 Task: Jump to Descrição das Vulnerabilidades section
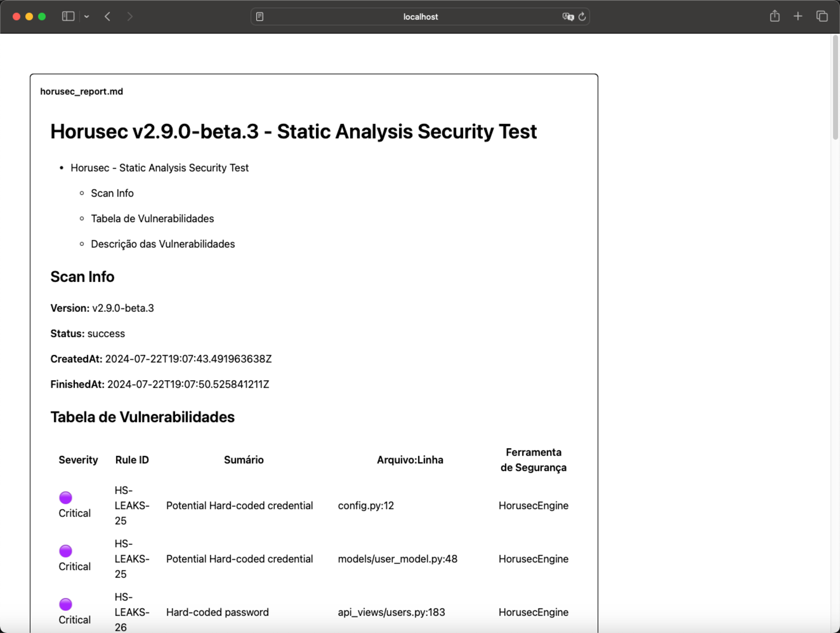click(x=163, y=244)
